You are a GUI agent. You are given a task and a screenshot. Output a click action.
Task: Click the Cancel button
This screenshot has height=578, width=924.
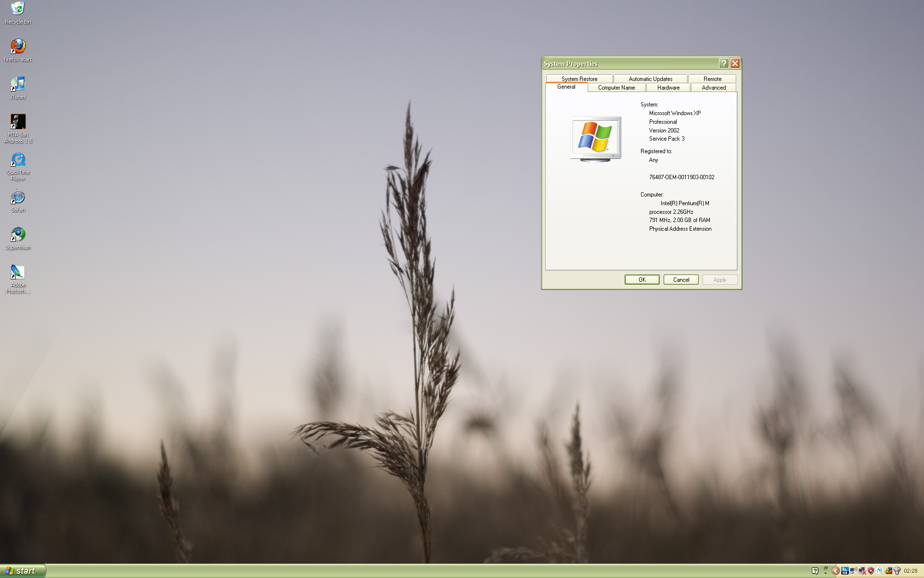680,280
